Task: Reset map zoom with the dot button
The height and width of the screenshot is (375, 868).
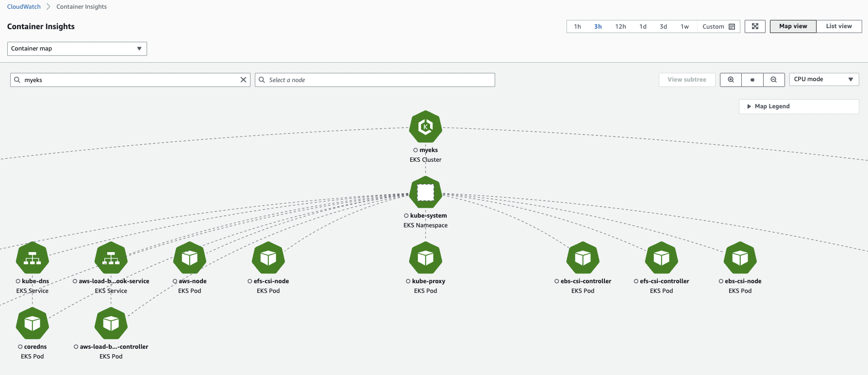Action: pos(752,80)
